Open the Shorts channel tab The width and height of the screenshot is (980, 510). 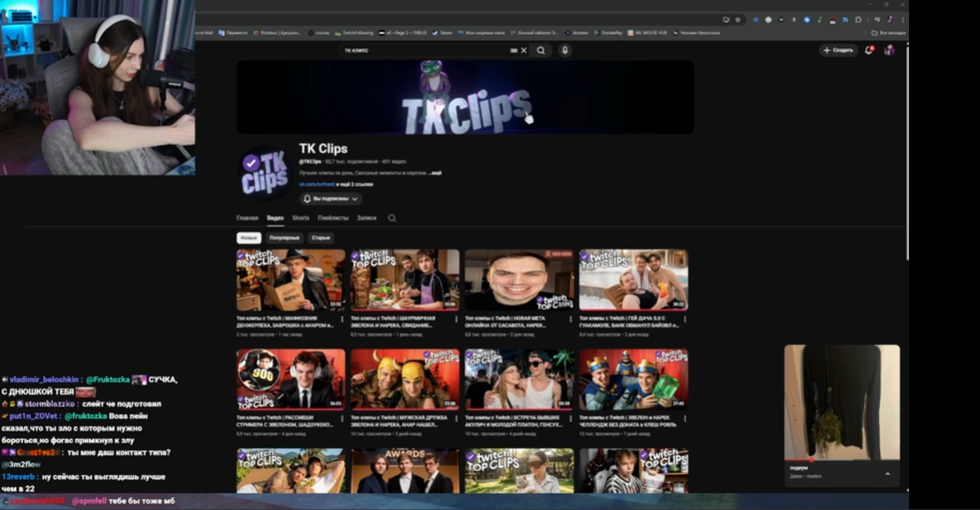(x=301, y=218)
